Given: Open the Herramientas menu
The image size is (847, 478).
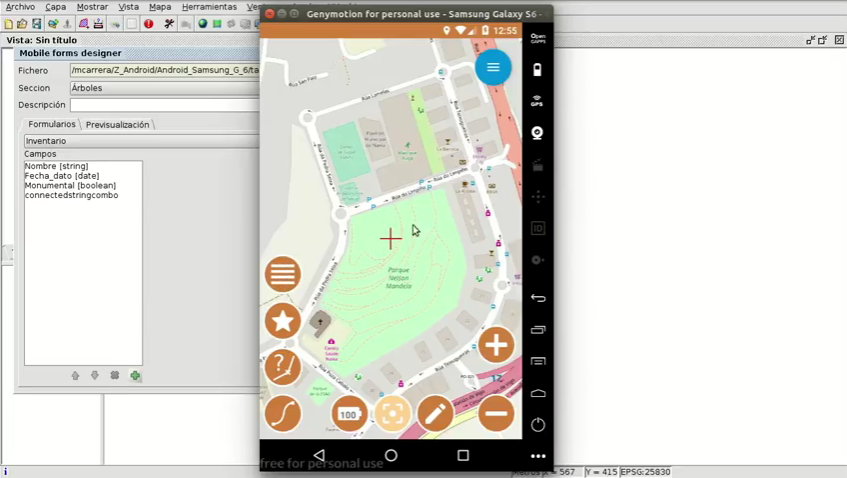Looking at the screenshot, I should point(209,7).
